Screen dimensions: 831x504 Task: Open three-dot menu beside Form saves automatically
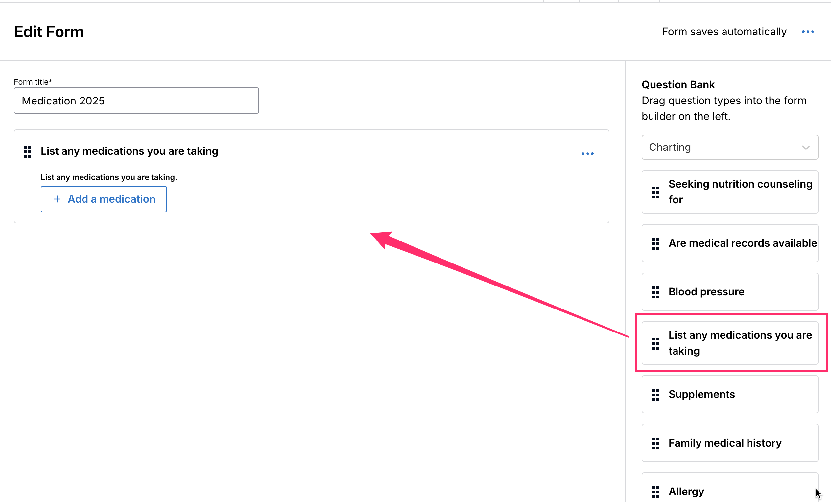(807, 32)
